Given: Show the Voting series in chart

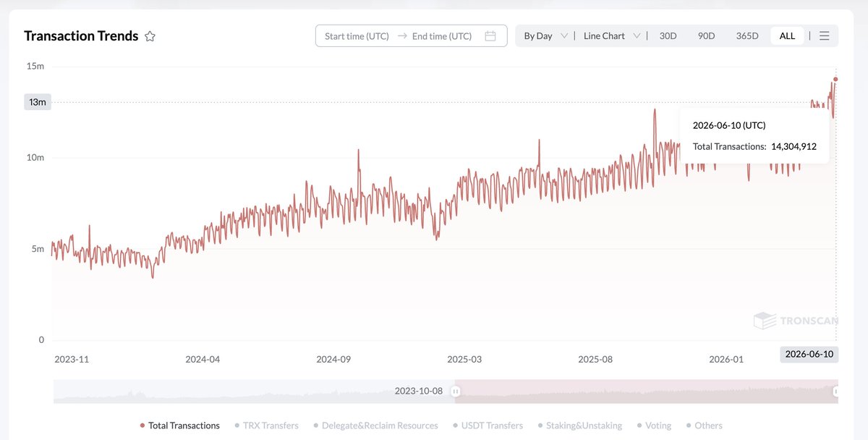Looking at the screenshot, I should coord(654,426).
